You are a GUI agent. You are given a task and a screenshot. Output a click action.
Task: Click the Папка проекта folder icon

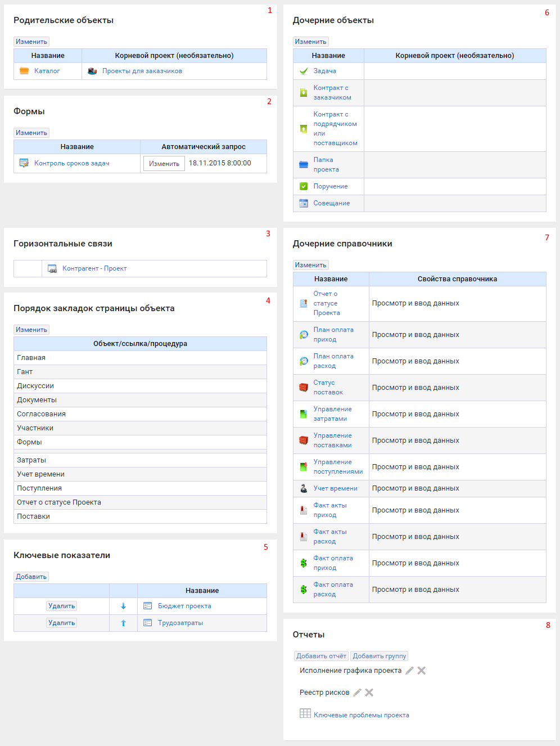[x=304, y=165]
